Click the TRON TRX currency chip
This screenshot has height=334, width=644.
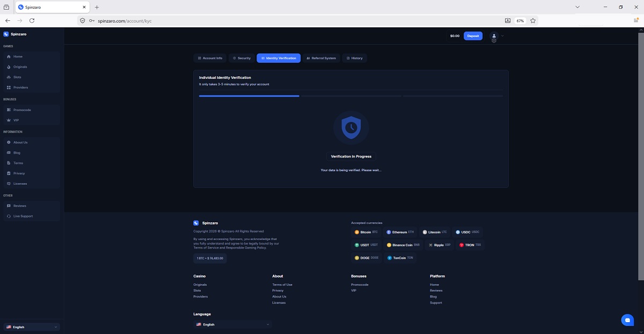470,245
